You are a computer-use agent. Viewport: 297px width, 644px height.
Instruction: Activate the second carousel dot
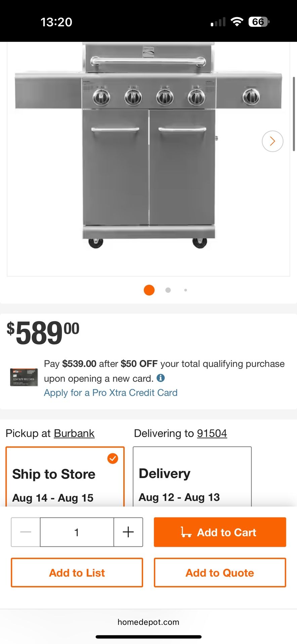(x=168, y=290)
